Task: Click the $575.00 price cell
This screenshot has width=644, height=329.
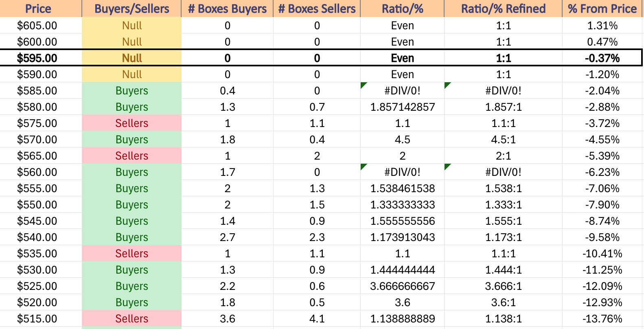Action: pyautogui.click(x=41, y=123)
